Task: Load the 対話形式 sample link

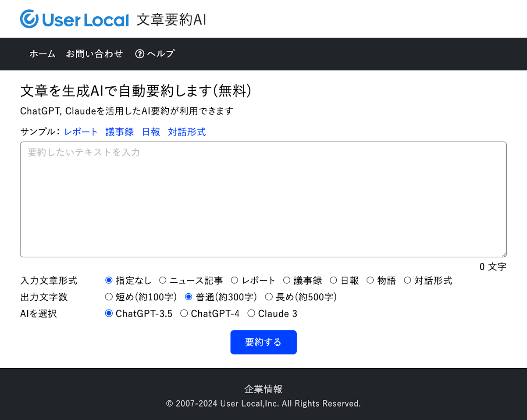Action: pyautogui.click(x=187, y=132)
